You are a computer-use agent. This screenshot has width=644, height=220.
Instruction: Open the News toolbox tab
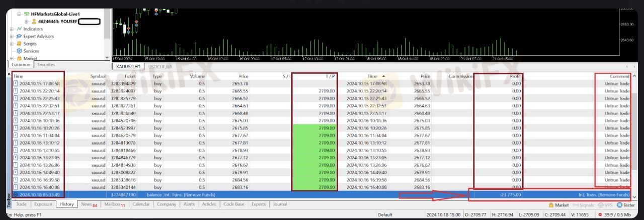[x=89, y=204]
